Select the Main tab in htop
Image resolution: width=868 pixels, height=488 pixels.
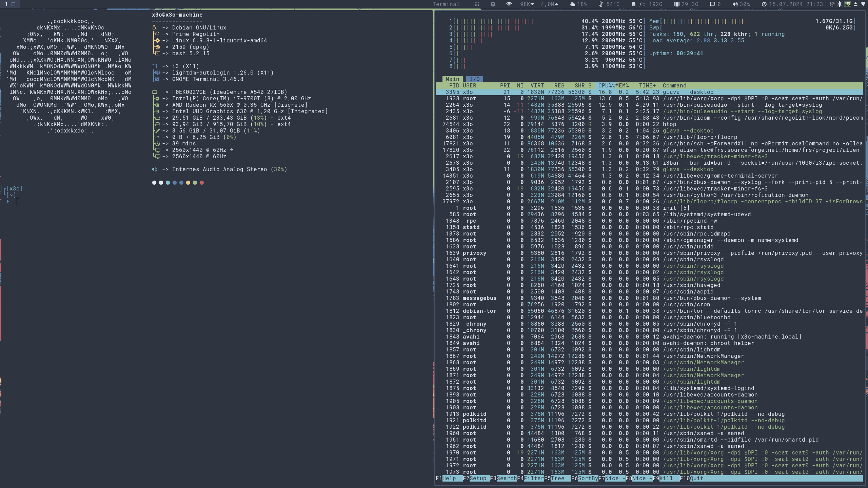[452, 79]
